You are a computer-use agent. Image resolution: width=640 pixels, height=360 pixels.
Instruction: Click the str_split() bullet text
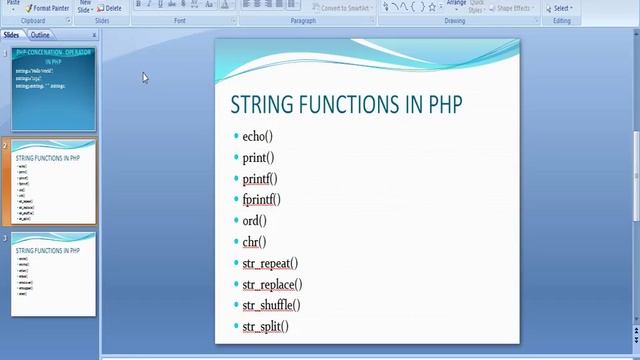265,327
